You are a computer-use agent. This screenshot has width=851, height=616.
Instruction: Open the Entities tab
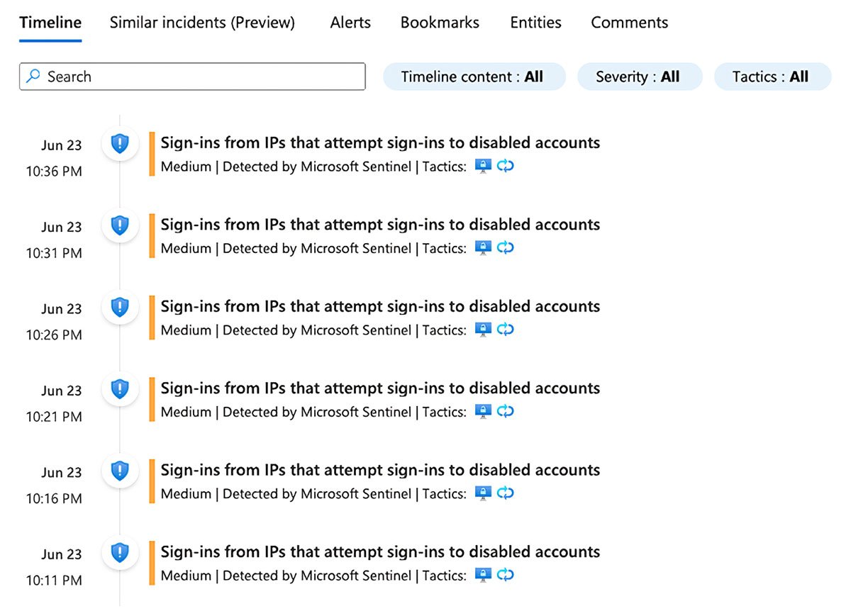point(535,22)
